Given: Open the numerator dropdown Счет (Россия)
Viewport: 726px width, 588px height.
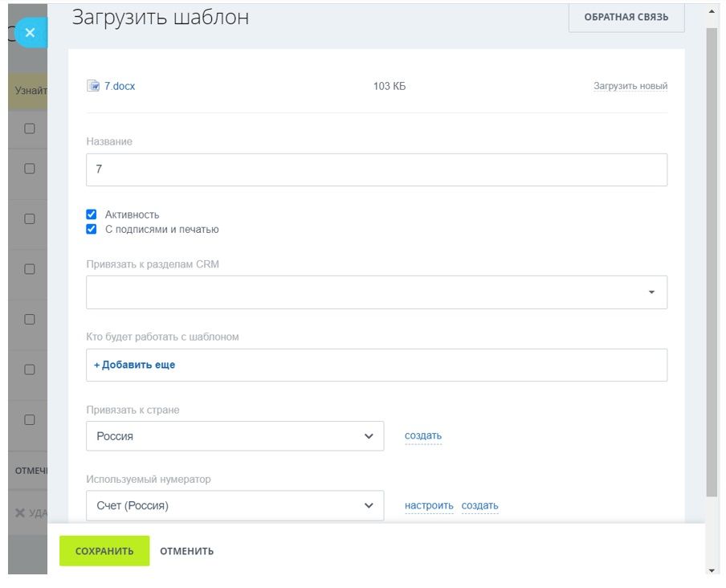Looking at the screenshot, I should (235, 506).
